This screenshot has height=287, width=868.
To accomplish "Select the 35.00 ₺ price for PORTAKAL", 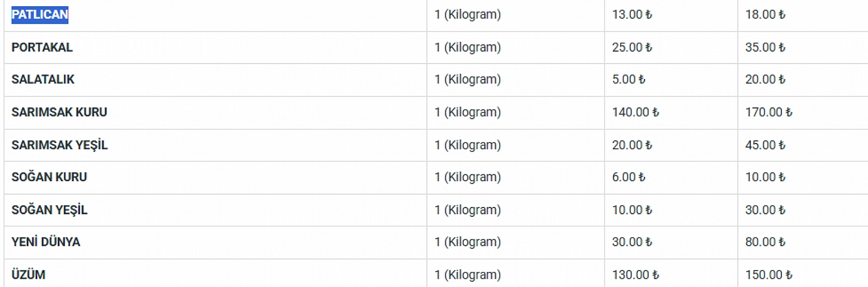I will click(x=765, y=47).
